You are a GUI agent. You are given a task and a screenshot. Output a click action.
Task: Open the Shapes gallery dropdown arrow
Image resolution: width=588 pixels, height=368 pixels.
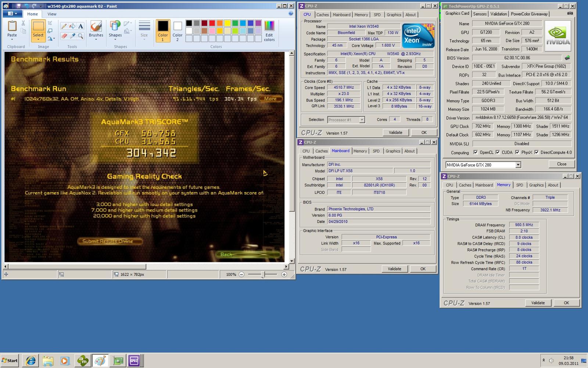click(x=115, y=39)
